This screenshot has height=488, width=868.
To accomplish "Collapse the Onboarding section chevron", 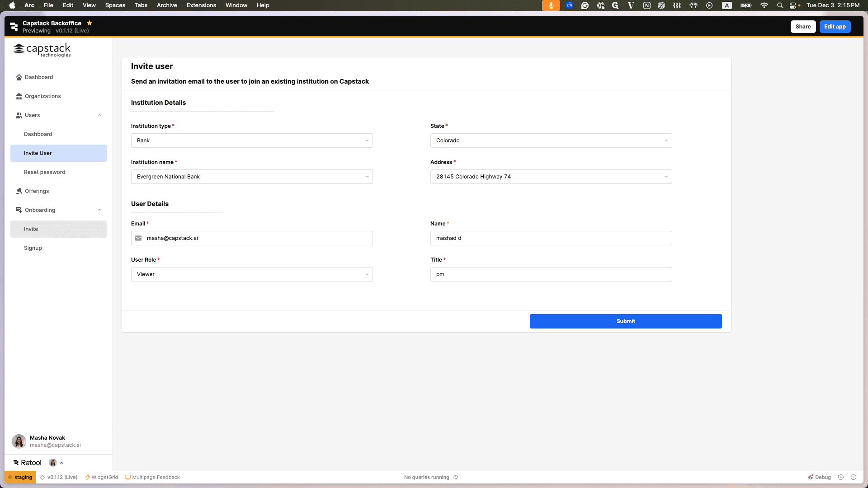I will 99,210.
